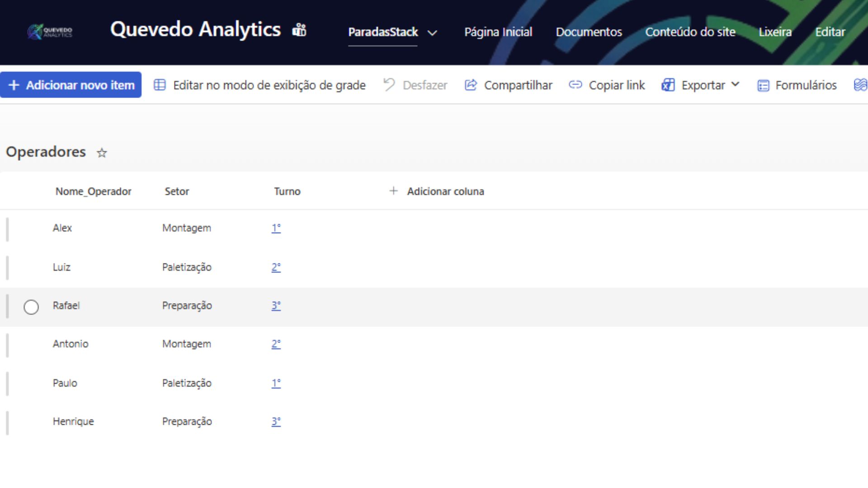Image resolution: width=868 pixels, height=488 pixels.
Task: Open Rafael's Turno link 3°
Action: 276,305
